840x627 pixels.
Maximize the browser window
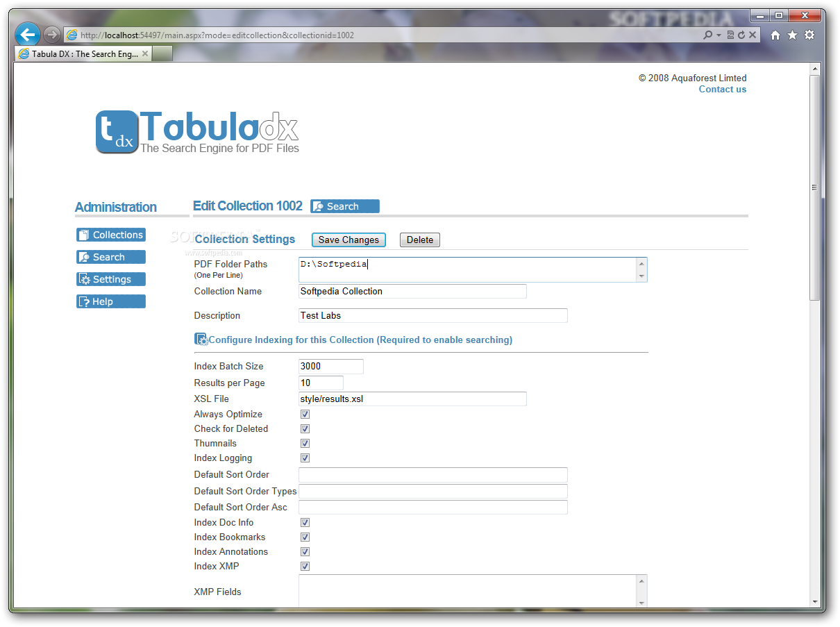(x=778, y=15)
